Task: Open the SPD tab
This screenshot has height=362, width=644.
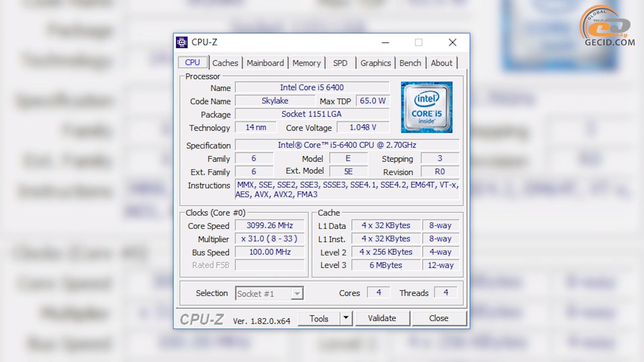Action: [x=340, y=63]
